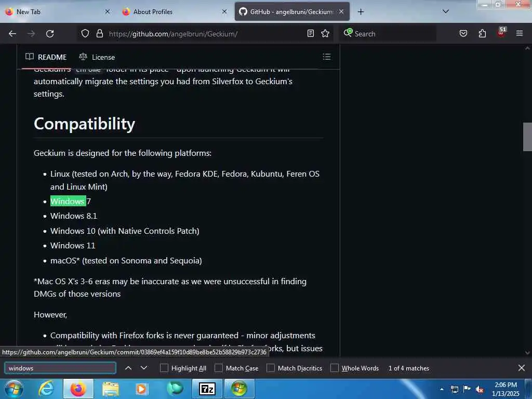The height and width of the screenshot is (399, 532).
Task: Go to previous find match arrow
Action: [128, 368]
